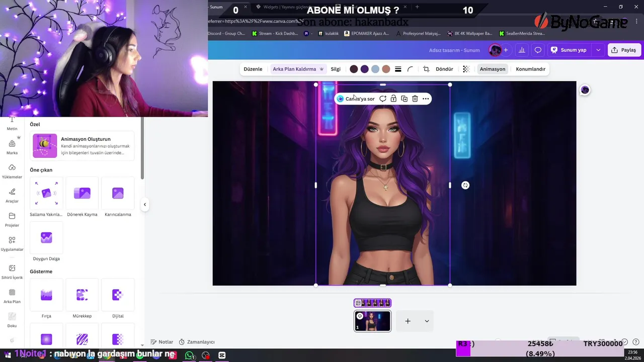644x362 pixels.
Task: Pick the tan brown color swatch
Action: [x=386, y=69]
